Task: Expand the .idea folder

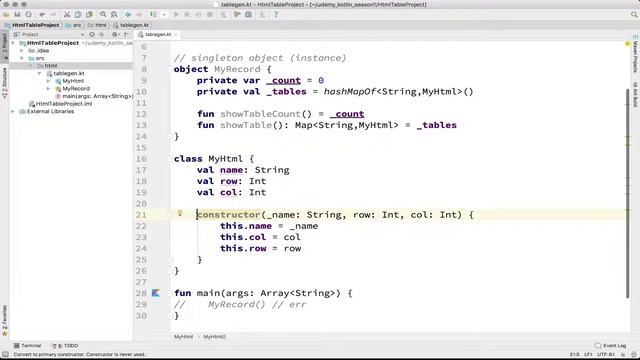Action: click(x=22, y=51)
